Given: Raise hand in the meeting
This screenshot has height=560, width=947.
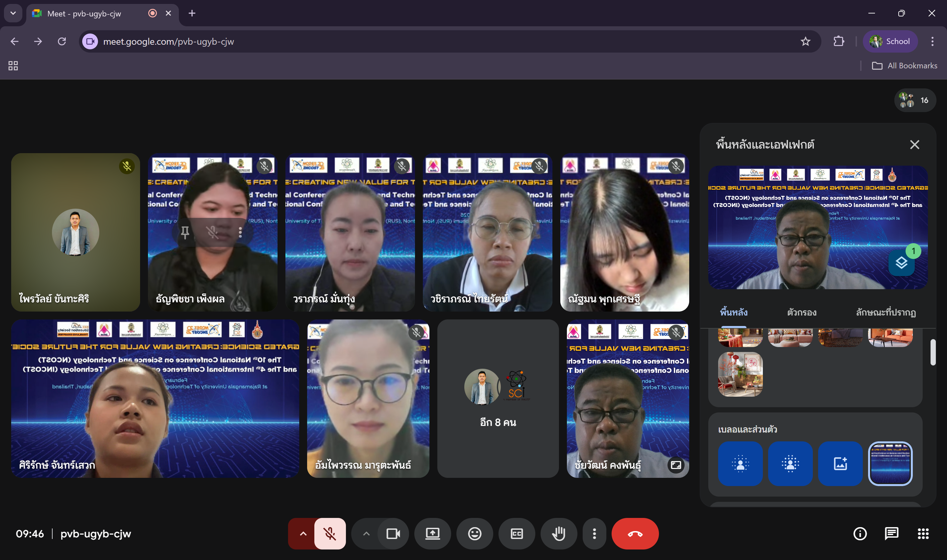Looking at the screenshot, I should 559,534.
